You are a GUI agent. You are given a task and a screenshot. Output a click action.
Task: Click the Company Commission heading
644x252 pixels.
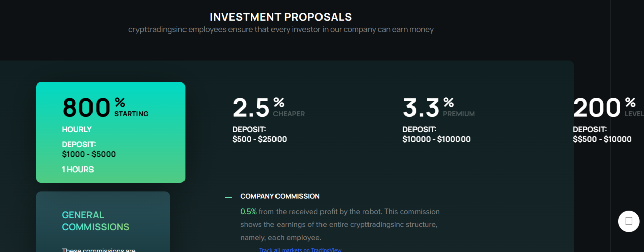click(280, 196)
